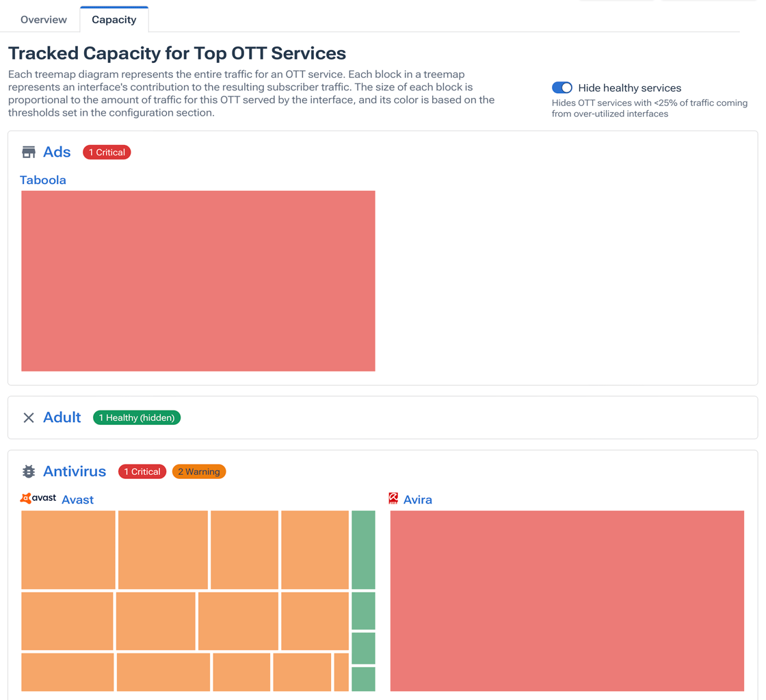Open the Avira service link
766x700 pixels.
click(419, 500)
